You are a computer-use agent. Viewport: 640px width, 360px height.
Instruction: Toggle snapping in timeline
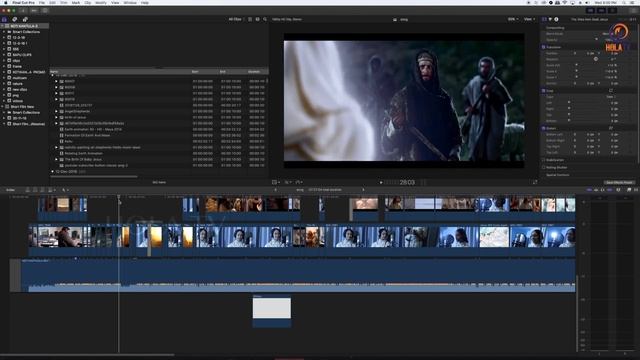pos(610,190)
